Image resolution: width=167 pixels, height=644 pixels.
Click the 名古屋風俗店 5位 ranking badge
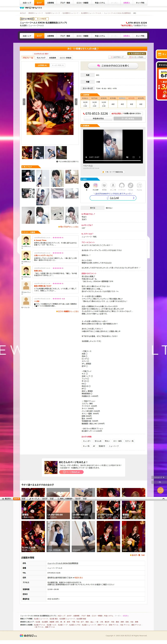tap(136, 54)
